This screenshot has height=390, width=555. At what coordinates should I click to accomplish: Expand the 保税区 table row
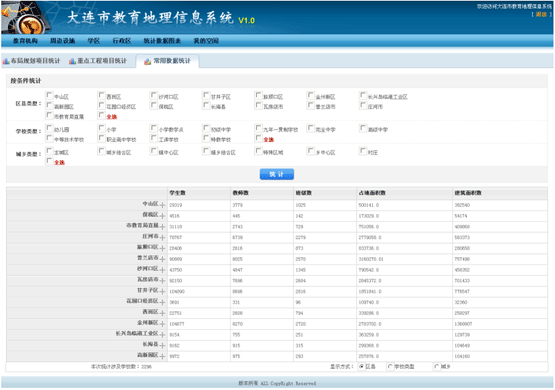pos(162,216)
